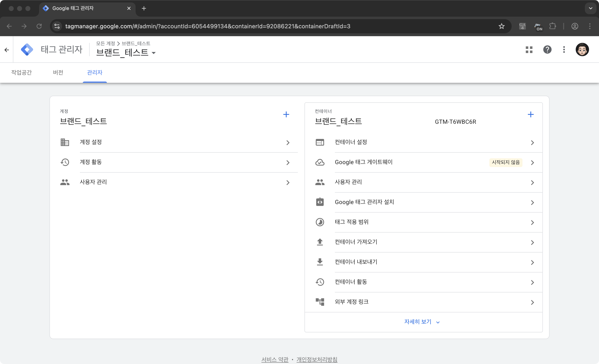Click the Tag Manager logo icon
Screen dimensions: 599x364
[x=27, y=50]
